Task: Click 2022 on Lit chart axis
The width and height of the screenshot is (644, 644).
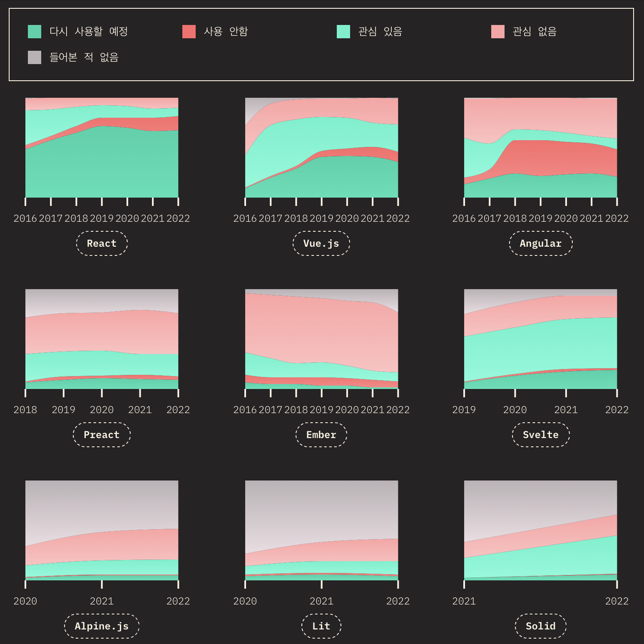Action: click(398, 601)
